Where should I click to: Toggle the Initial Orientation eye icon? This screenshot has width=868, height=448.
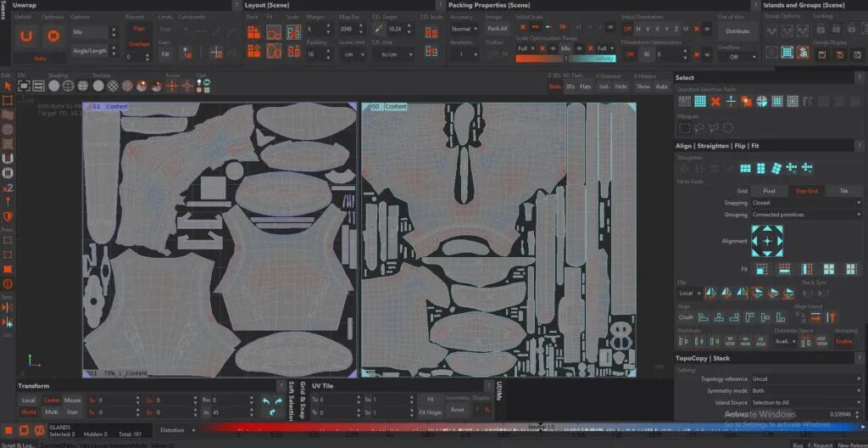point(707,29)
